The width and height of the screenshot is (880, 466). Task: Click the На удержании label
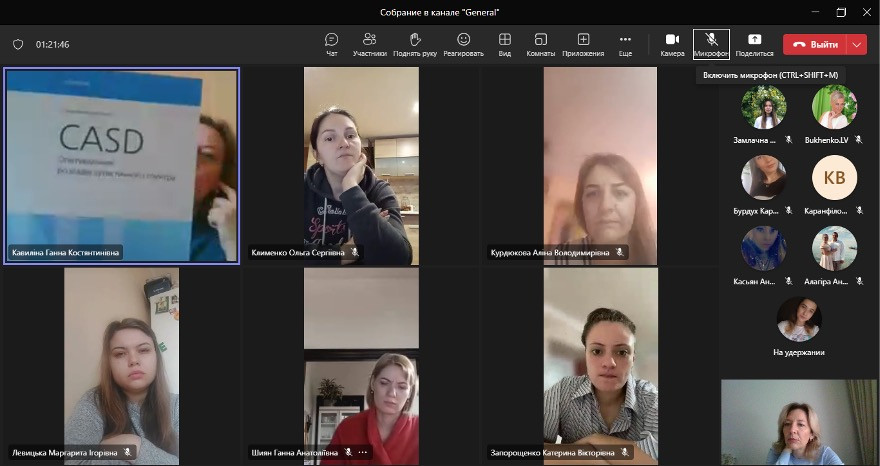coord(799,353)
